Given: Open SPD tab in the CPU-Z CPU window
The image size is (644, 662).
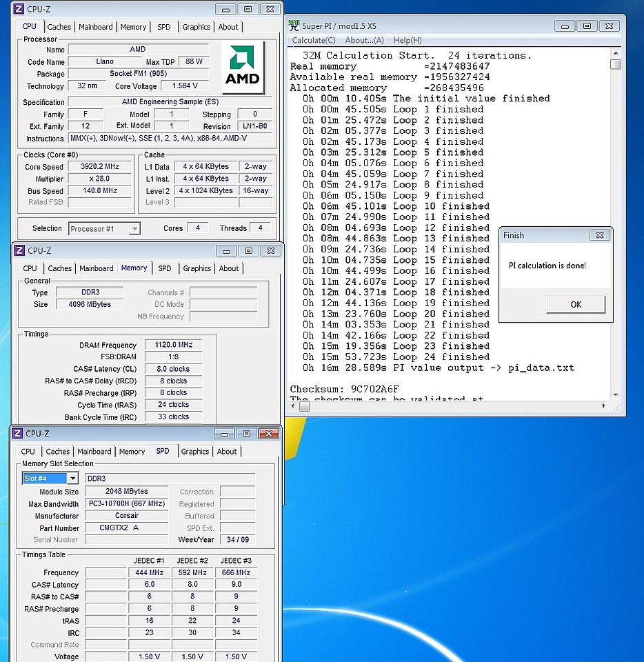Looking at the screenshot, I should click(163, 27).
